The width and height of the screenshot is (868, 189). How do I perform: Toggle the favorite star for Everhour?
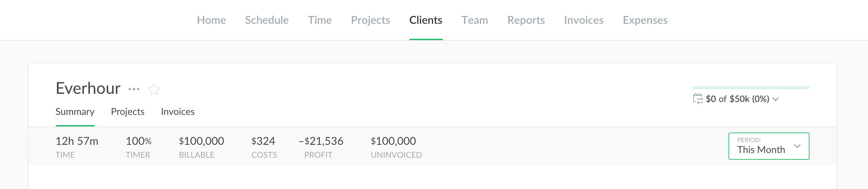154,89
